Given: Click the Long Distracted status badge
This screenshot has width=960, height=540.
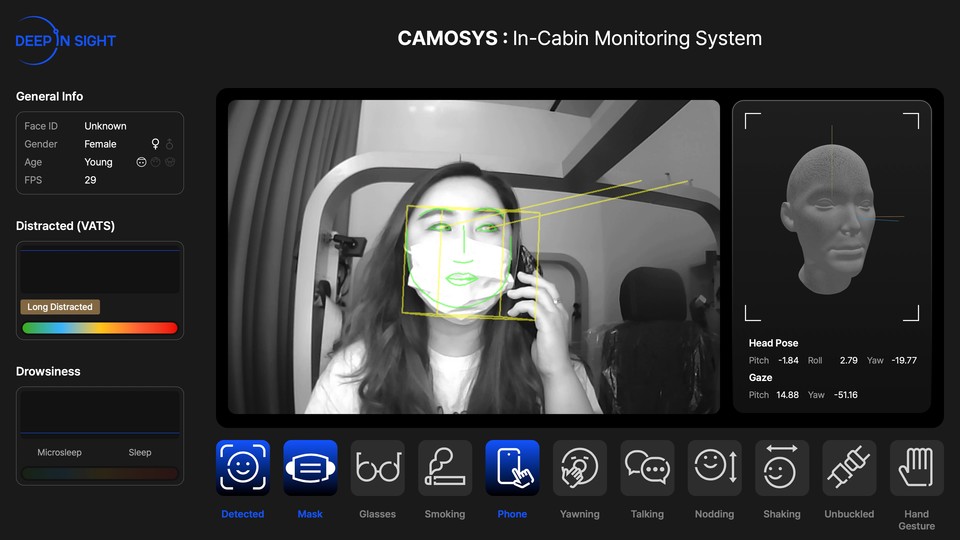Looking at the screenshot, I should tap(61, 307).
